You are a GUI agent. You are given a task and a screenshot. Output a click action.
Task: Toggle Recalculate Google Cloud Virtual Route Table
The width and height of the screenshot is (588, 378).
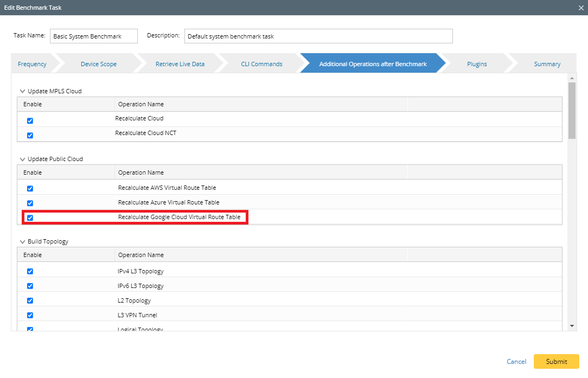(x=30, y=218)
